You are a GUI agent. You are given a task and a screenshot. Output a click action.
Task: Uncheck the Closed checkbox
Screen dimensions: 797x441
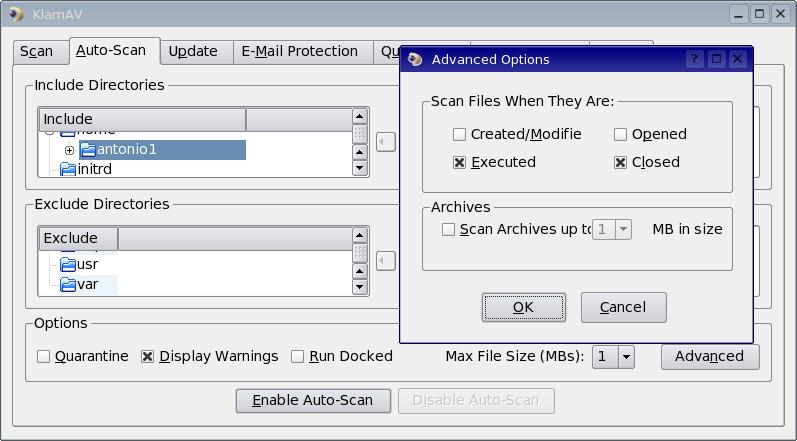pyautogui.click(x=620, y=162)
